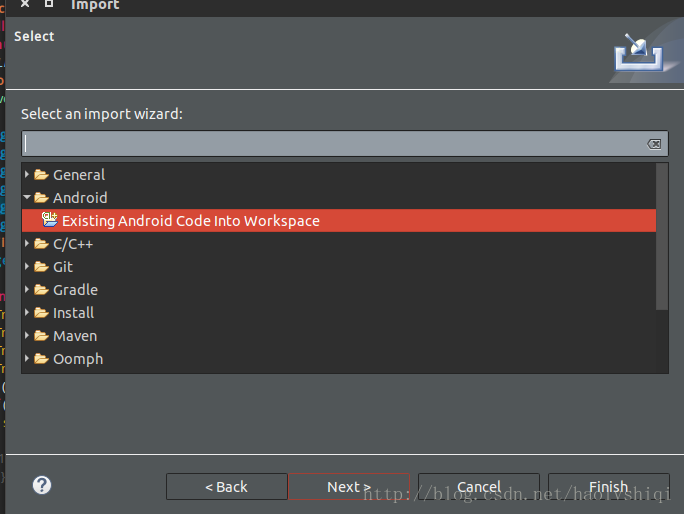This screenshot has width=684, height=514.
Task: Expand the C/C++ category arrow
Action: 27,243
